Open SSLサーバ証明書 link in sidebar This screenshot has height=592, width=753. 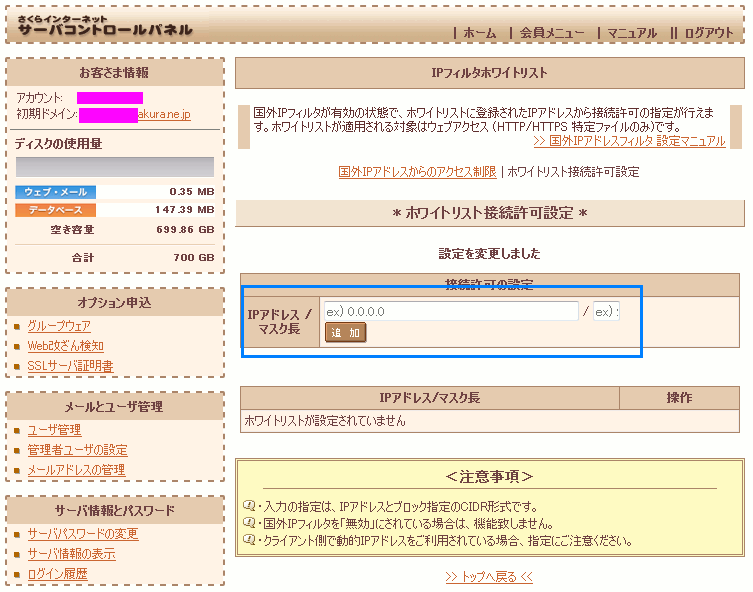pos(70,366)
